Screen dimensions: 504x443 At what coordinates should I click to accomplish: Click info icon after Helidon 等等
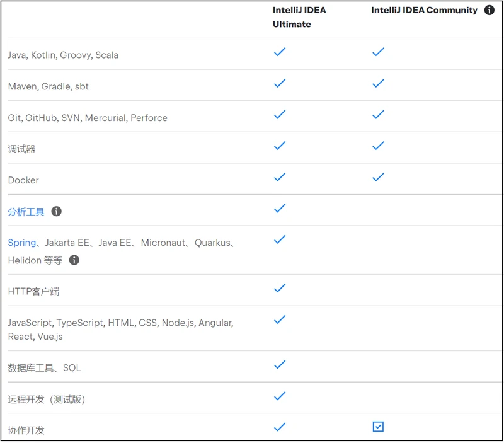74,260
